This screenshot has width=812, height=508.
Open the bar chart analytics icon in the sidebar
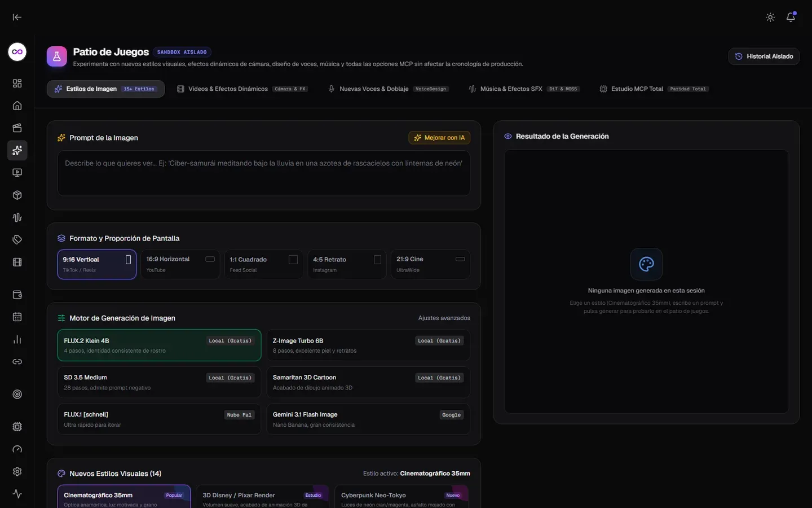pyautogui.click(x=17, y=339)
